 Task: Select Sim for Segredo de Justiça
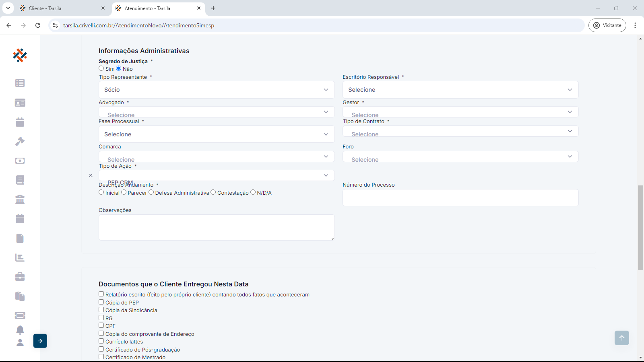pos(101,68)
